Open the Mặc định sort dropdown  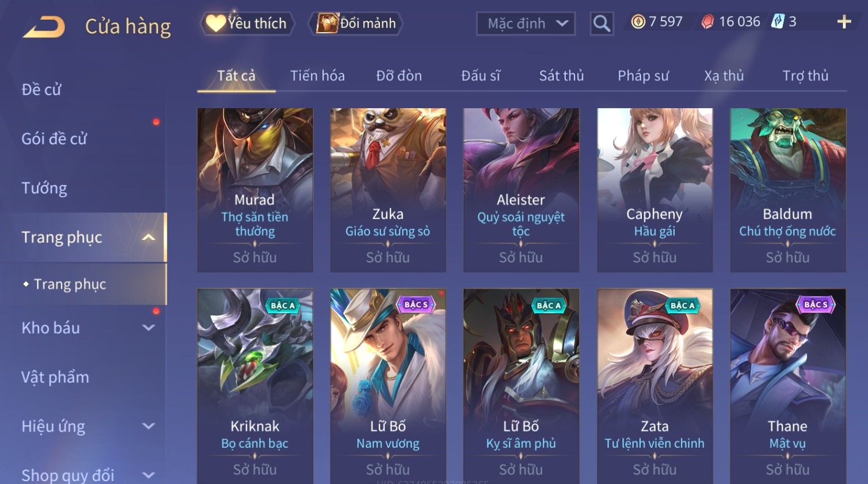[526, 24]
